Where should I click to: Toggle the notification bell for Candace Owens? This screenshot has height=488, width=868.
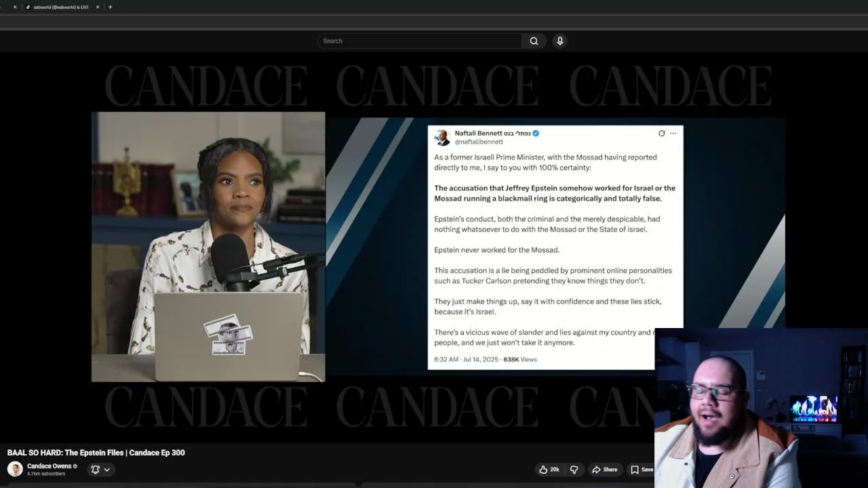pyautogui.click(x=95, y=469)
